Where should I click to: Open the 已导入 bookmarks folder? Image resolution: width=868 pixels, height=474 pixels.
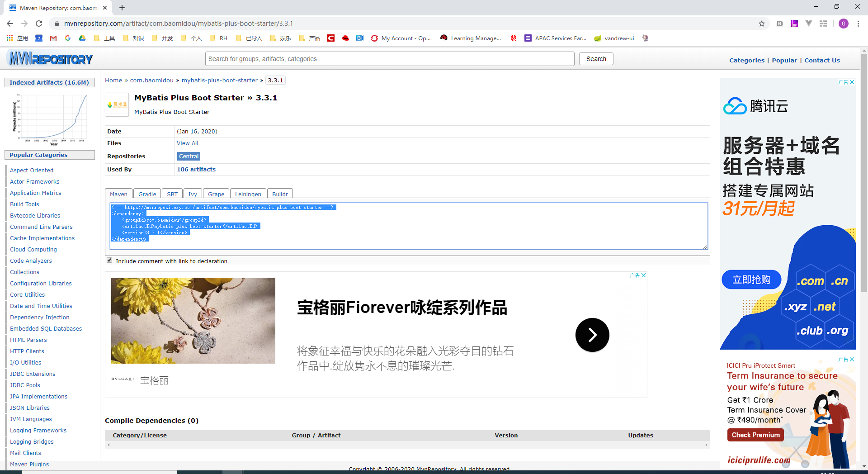coord(249,38)
